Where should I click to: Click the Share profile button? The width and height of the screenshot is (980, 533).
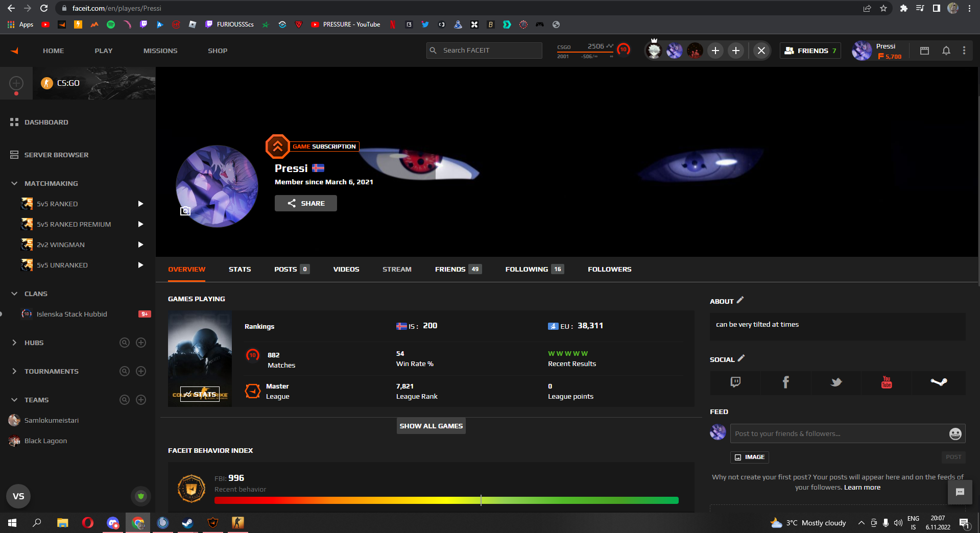pyautogui.click(x=306, y=203)
